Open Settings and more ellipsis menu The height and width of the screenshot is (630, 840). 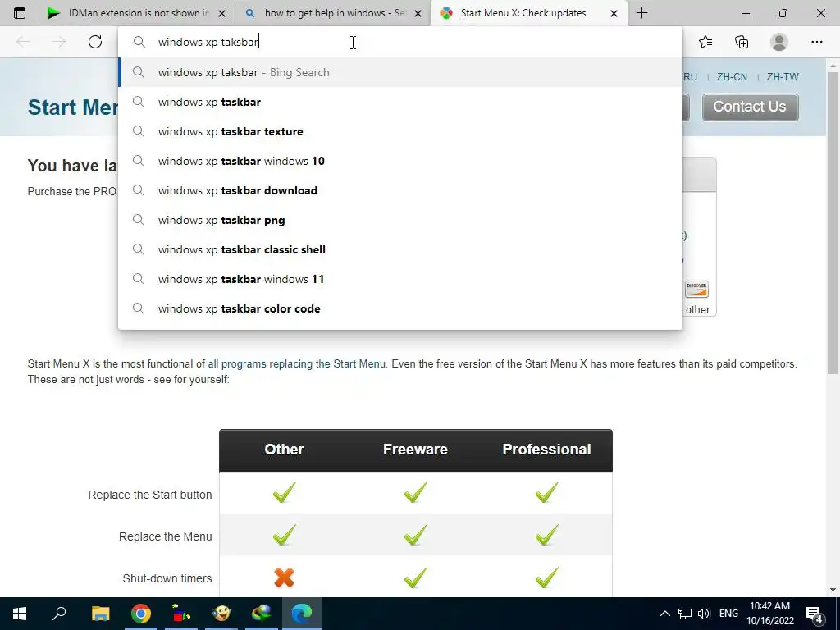coord(816,42)
